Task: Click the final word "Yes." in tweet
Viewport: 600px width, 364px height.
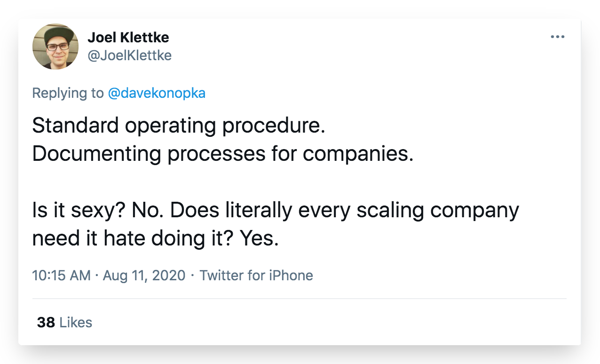Action: click(260, 238)
